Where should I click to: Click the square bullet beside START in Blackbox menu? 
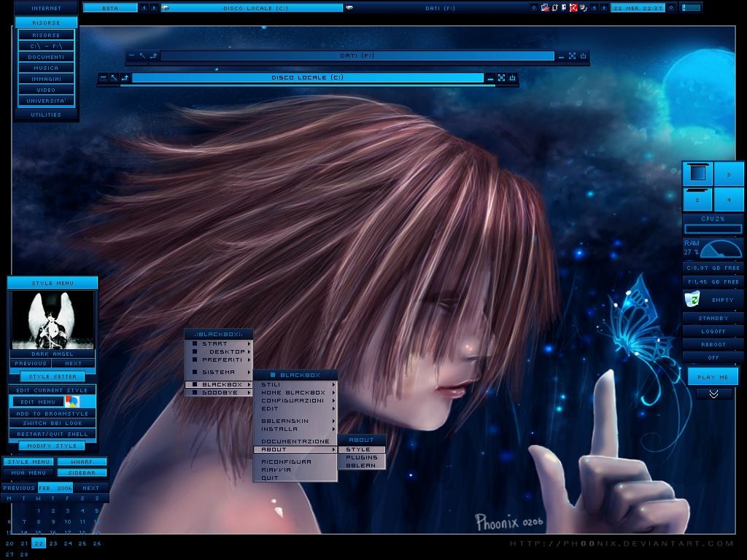click(x=194, y=343)
